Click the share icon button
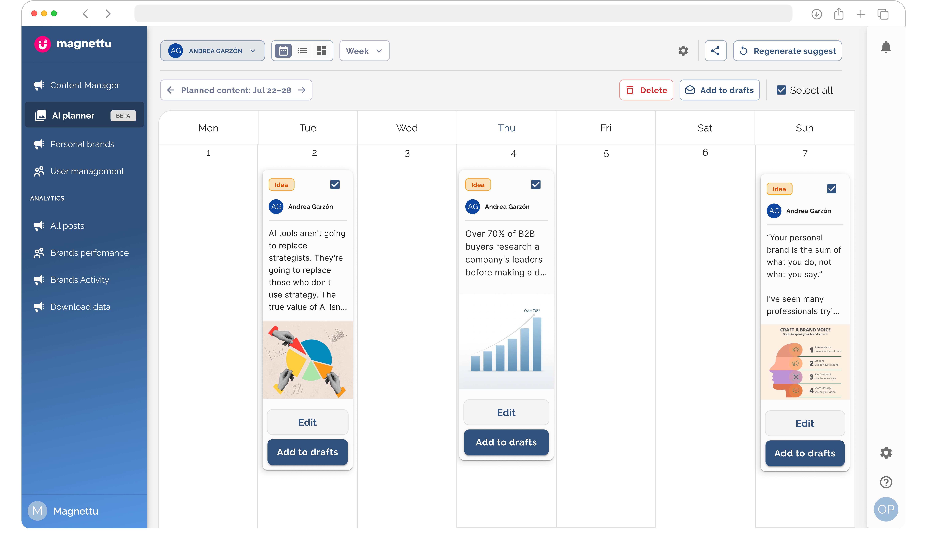This screenshot has height=560, width=938. [x=715, y=50]
